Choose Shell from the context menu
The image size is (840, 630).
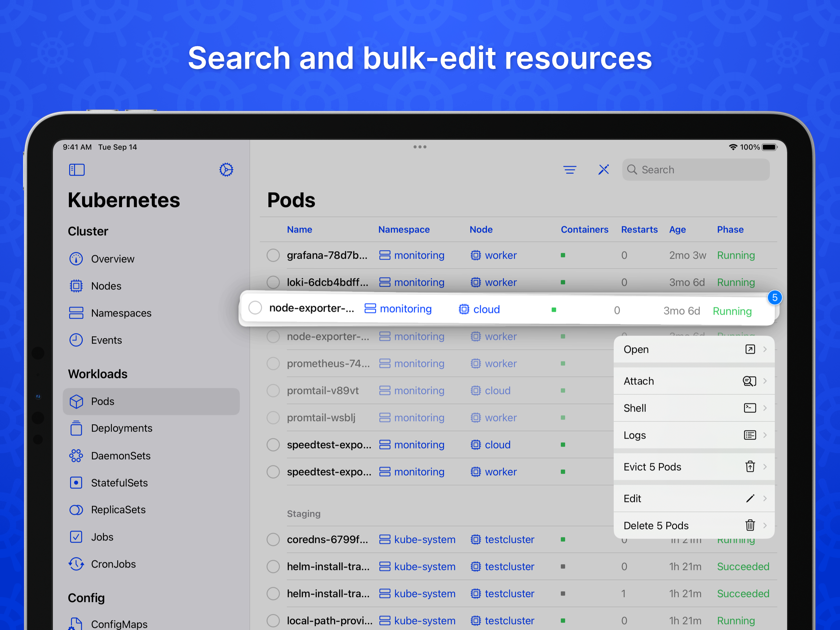[694, 408]
